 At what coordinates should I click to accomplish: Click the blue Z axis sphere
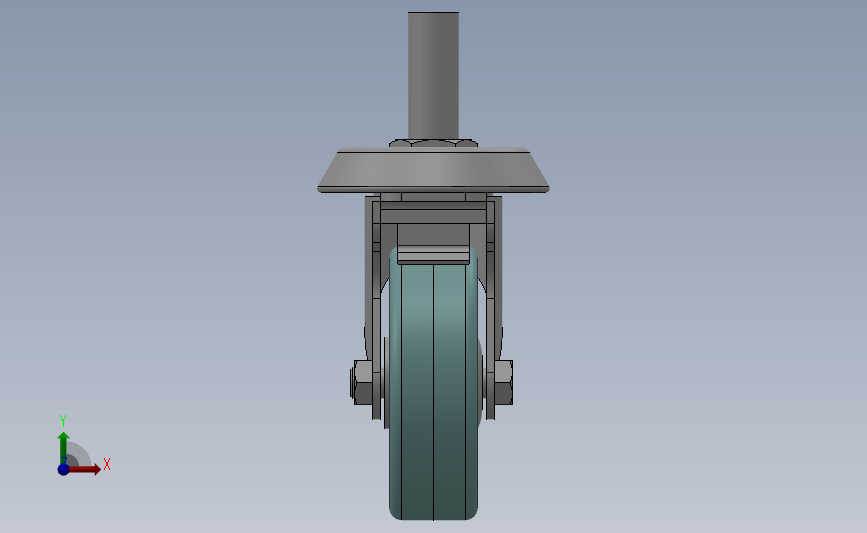(63, 469)
